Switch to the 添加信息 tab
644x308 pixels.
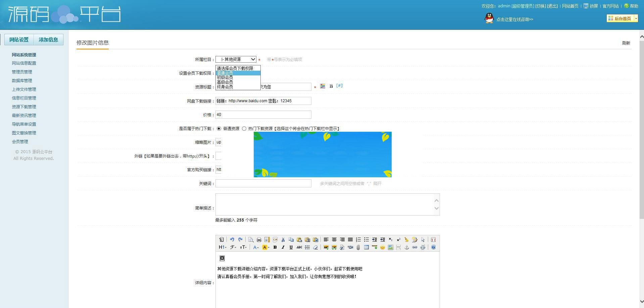[48, 39]
